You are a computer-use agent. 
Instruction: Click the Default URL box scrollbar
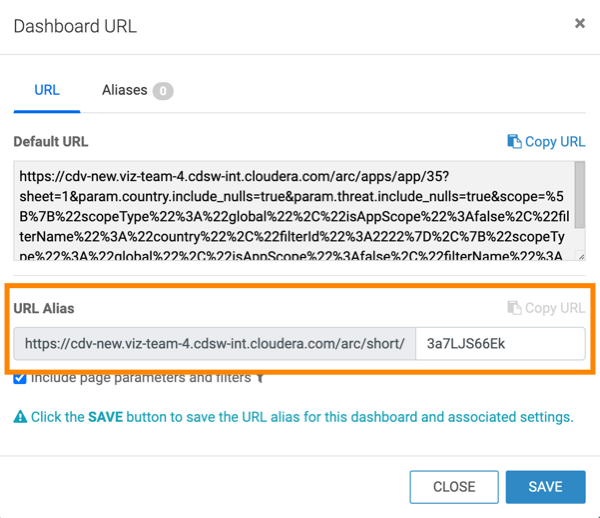[x=579, y=200]
